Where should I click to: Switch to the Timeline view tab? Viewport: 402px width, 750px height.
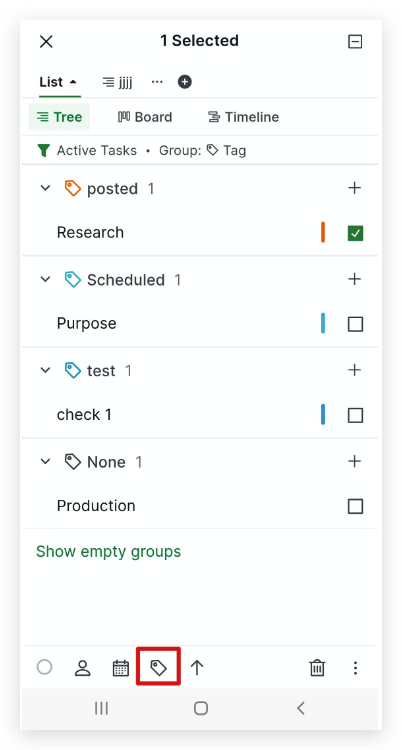point(243,117)
